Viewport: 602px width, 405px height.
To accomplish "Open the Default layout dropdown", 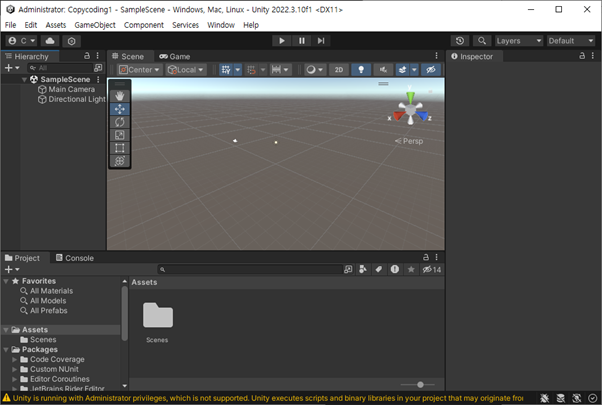I will [x=571, y=41].
